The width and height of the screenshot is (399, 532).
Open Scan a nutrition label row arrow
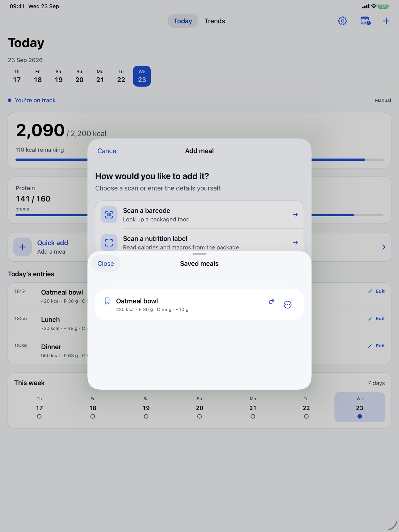295,243
